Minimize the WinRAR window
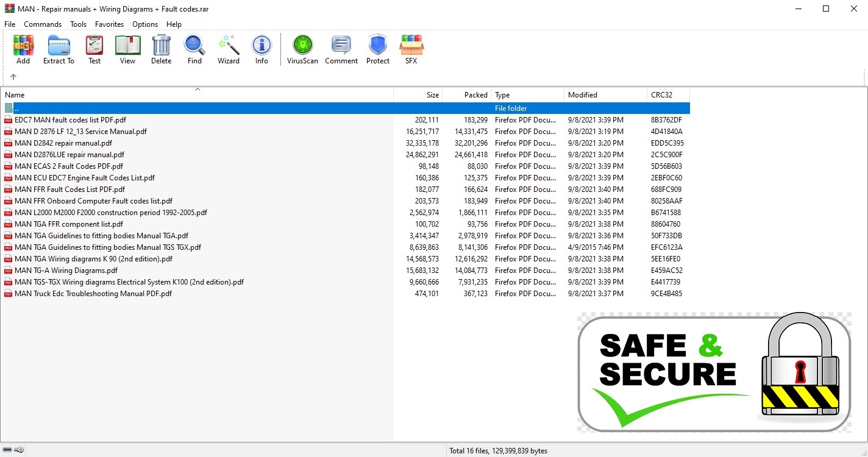Image resolution: width=868 pixels, height=457 pixels. point(798,9)
